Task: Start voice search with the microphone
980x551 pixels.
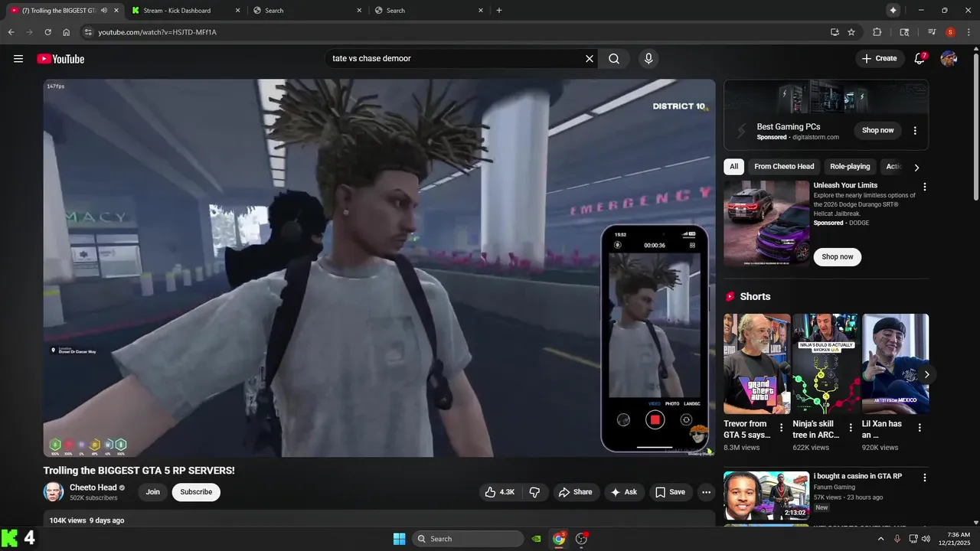Action: point(648,59)
